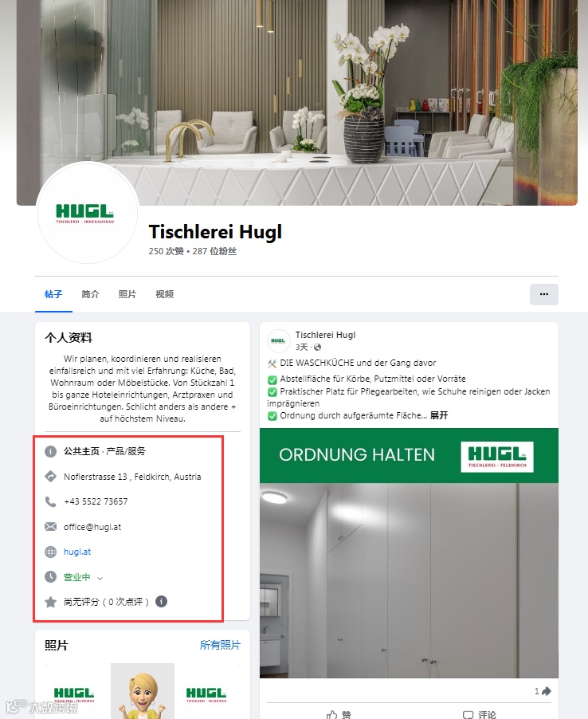Click the globe icon beside hugl.at
The width and height of the screenshot is (588, 719).
pos(50,552)
